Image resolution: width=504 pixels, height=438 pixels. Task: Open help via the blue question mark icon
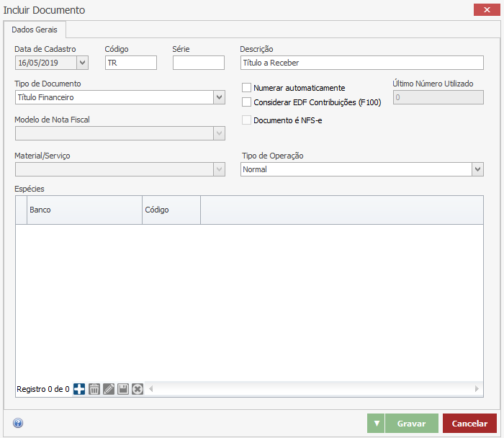(x=18, y=424)
